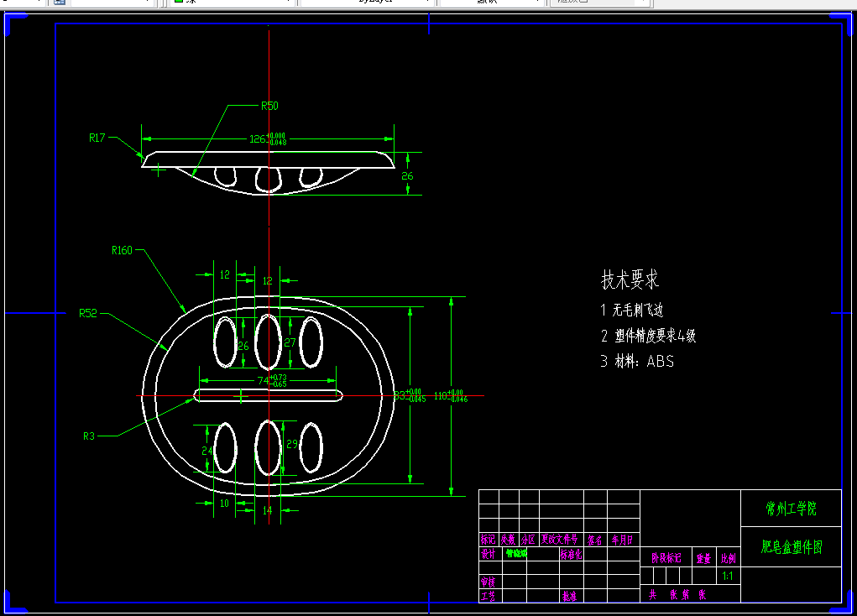Select the 审核 label in title block
Viewport: 857px width, 616px height.
click(488, 582)
